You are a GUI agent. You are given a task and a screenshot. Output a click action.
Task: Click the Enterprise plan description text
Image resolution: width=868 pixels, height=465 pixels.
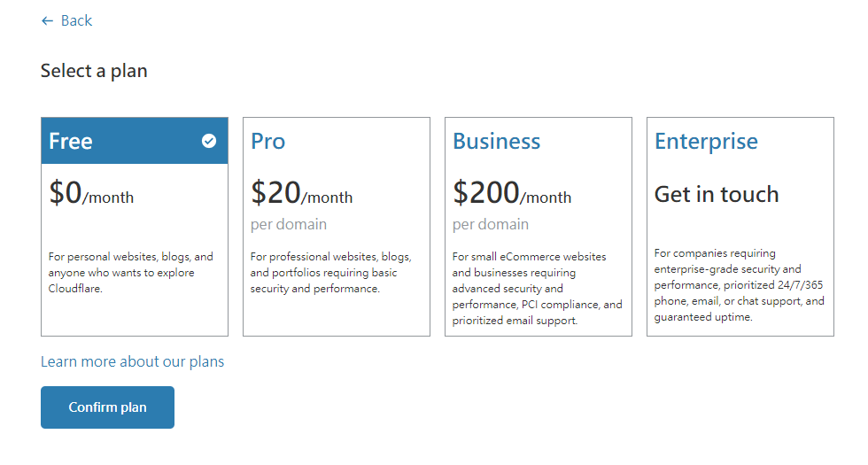click(x=739, y=285)
